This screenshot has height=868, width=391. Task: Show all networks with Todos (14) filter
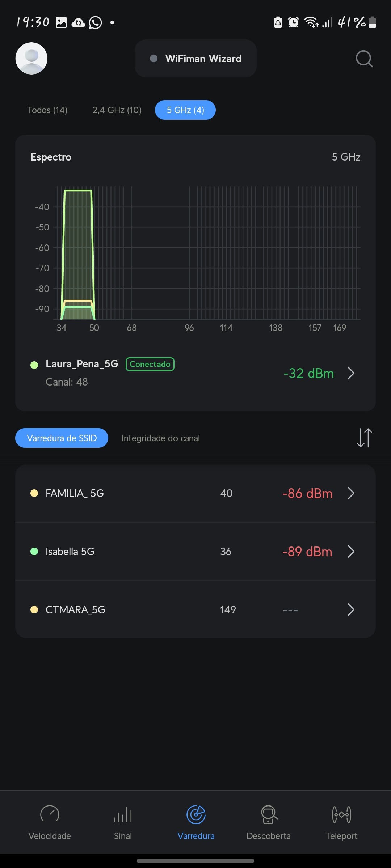pyautogui.click(x=47, y=110)
